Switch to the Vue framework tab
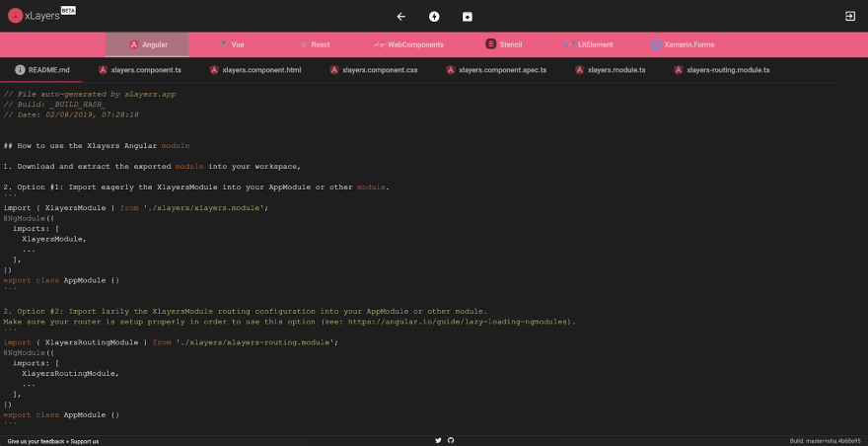Screen dimensions: 868x446 point(231,44)
